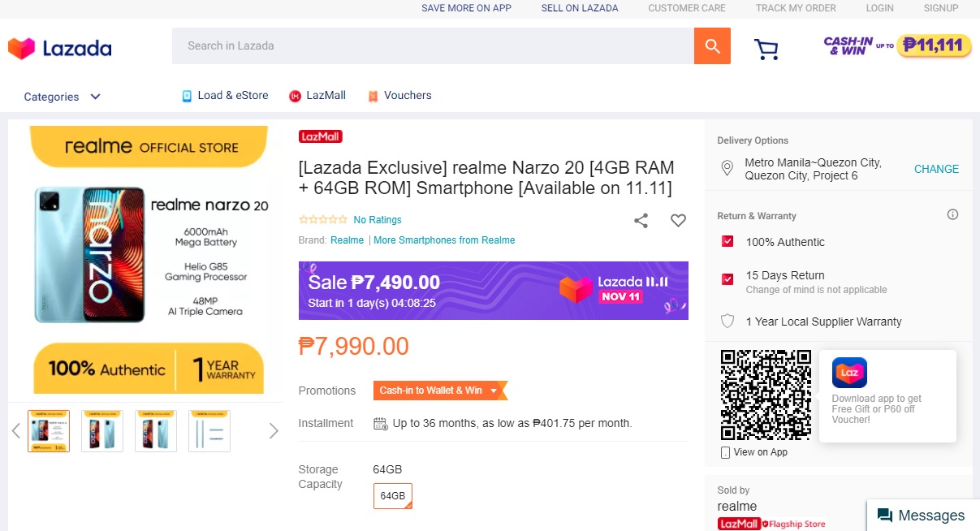Click the 15 Days Return red checkmark
This screenshot has width=980, height=531.
click(x=727, y=279)
